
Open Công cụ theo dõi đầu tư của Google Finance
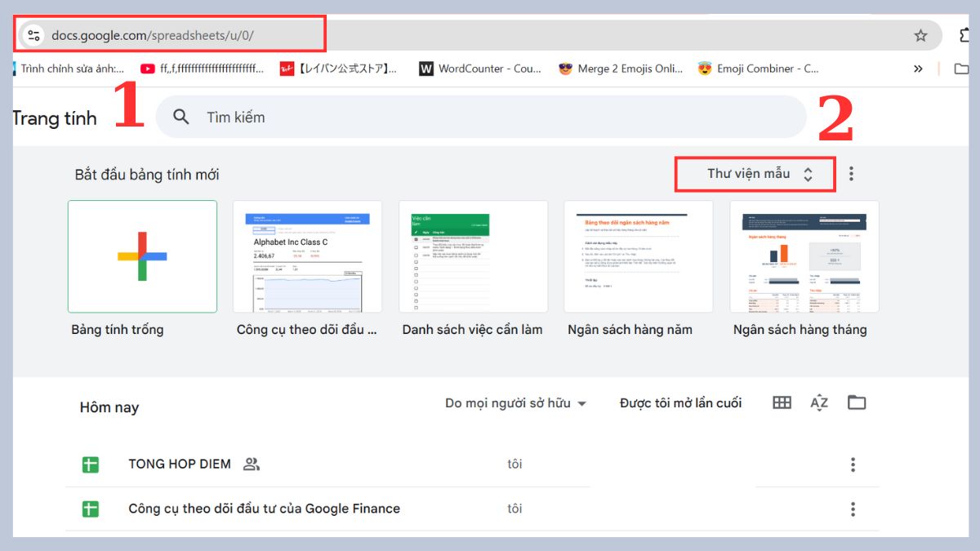(263, 508)
